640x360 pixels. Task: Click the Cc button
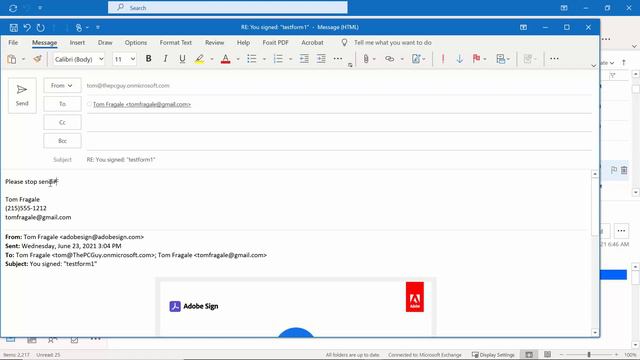(x=62, y=122)
